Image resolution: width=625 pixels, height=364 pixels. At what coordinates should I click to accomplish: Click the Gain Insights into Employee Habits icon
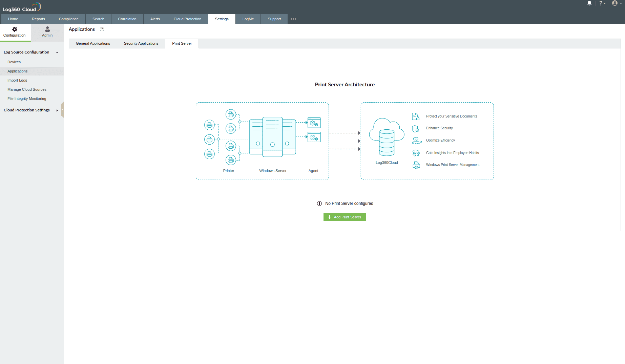(x=416, y=153)
